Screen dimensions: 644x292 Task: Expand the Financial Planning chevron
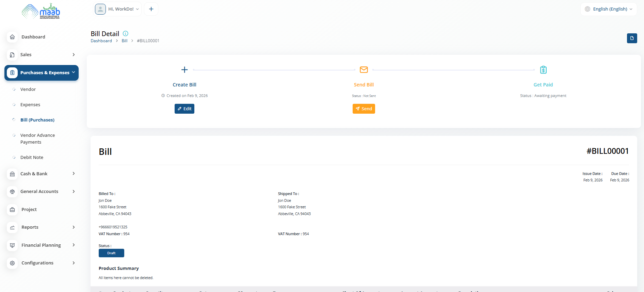tap(74, 245)
